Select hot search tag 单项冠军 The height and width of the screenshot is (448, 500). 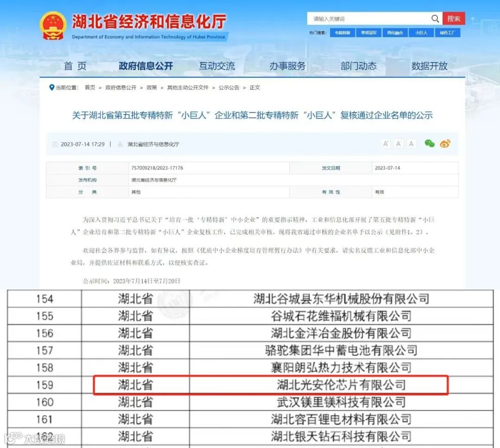pyautogui.click(x=369, y=32)
